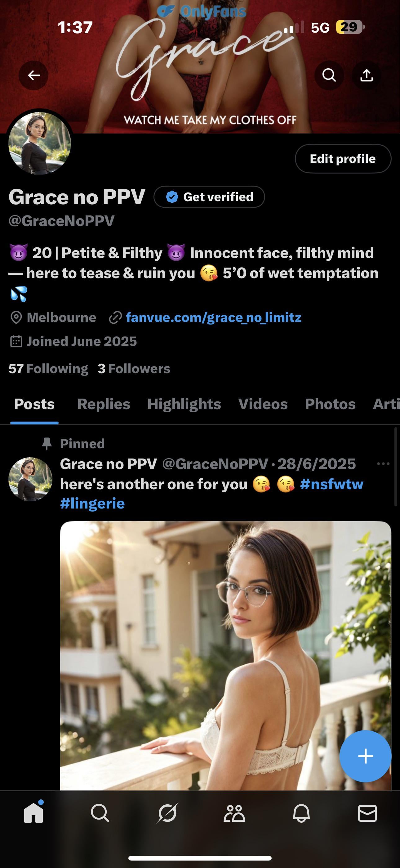Tap the share profile icon
This screenshot has height=868, width=400.
(x=366, y=75)
